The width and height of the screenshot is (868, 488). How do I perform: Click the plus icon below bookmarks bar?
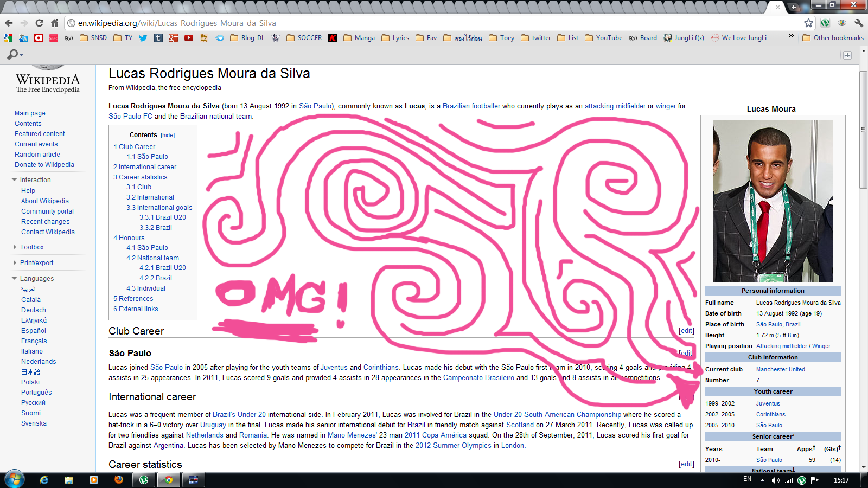click(847, 55)
